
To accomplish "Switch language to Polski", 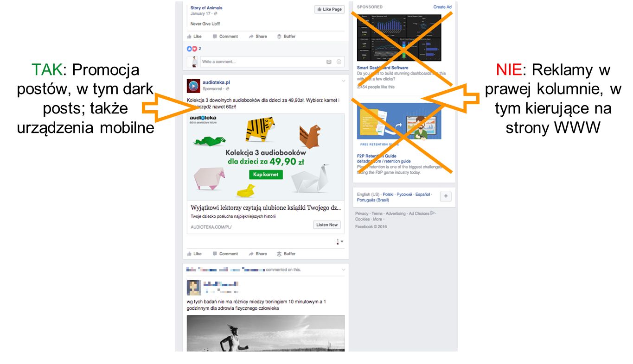I will point(388,195).
